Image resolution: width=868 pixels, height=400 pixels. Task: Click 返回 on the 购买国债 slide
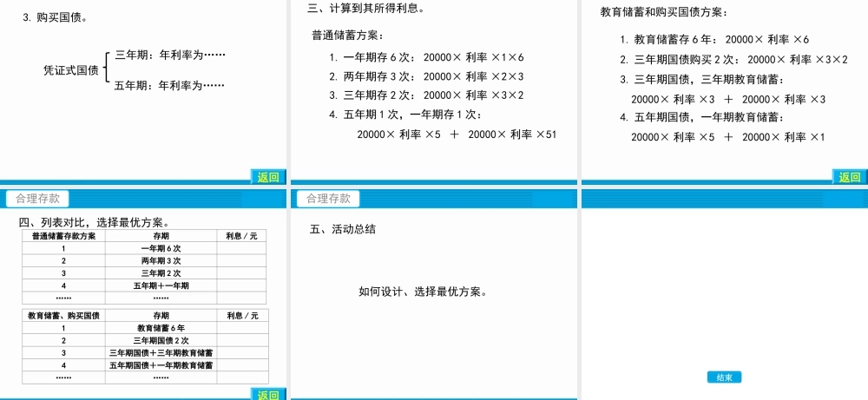pos(268,177)
